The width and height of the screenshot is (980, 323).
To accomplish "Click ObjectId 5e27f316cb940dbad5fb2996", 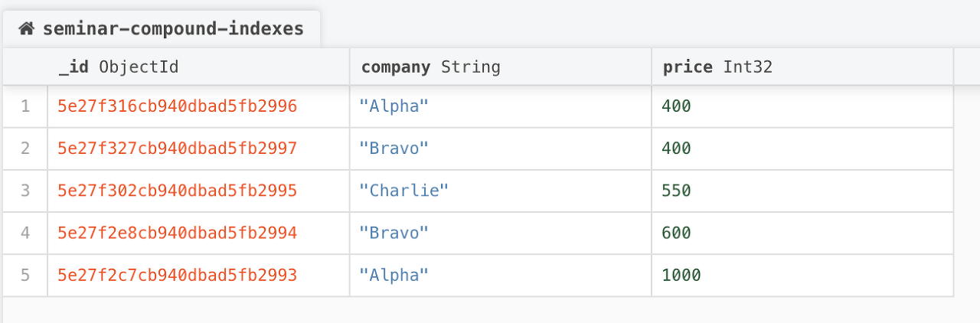I will click(177, 106).
